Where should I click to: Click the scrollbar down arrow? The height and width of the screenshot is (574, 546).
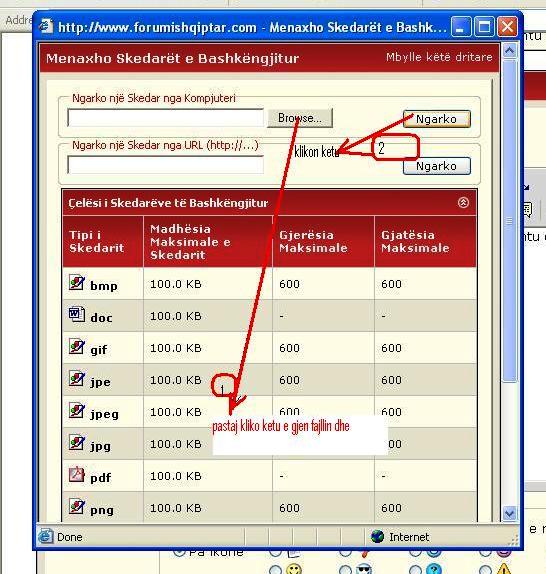click(x=510, y=513)
